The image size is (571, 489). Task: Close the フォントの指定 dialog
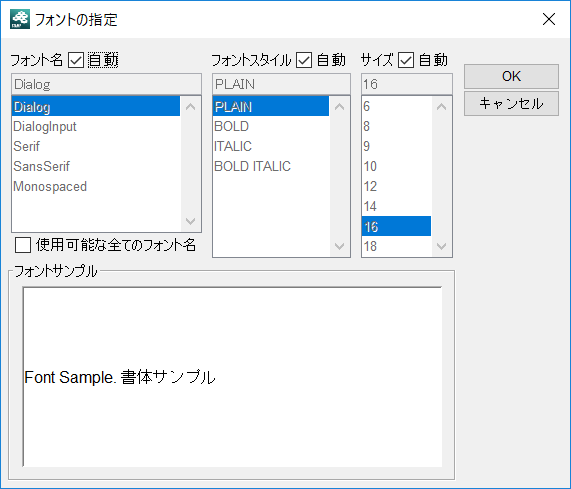point(549,19)
